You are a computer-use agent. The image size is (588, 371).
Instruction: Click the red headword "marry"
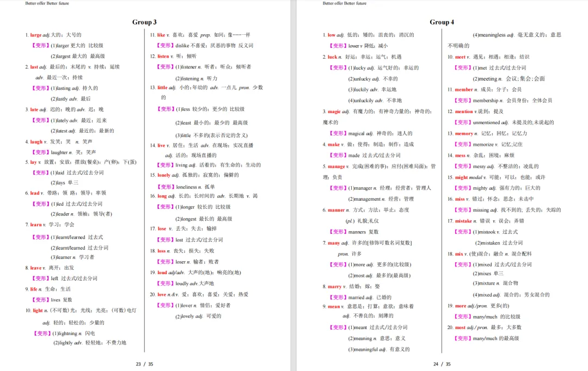click(334, 286)
